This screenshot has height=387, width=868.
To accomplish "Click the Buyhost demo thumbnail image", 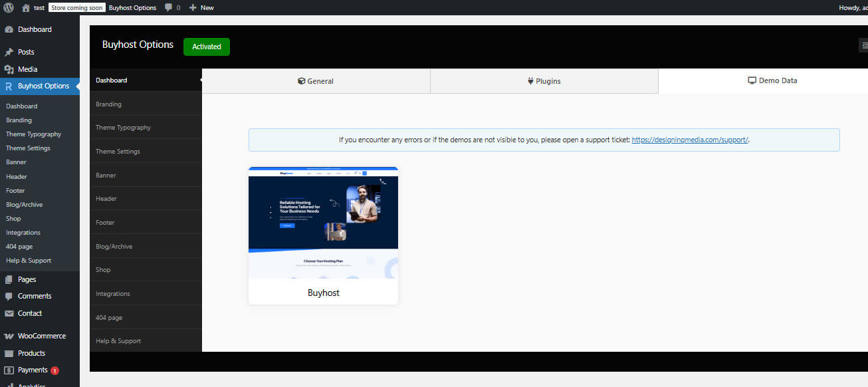I will 323,223.
